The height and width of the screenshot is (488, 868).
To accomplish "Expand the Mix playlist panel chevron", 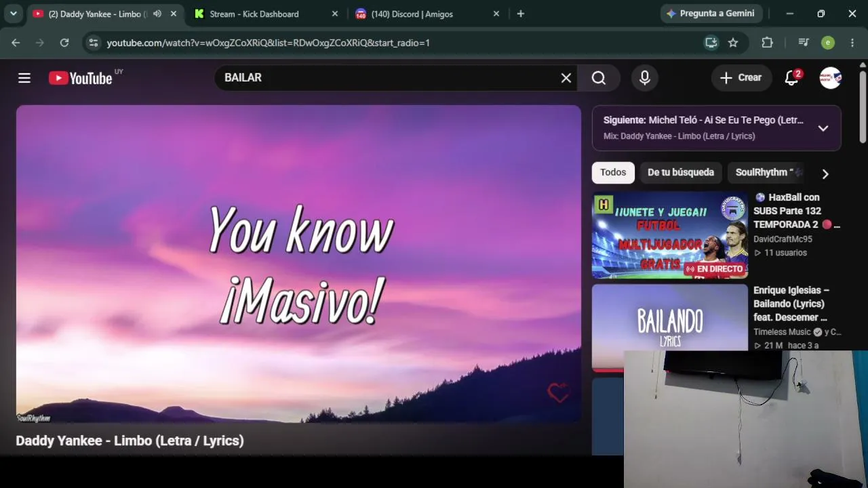I will (x=823, y=128).
